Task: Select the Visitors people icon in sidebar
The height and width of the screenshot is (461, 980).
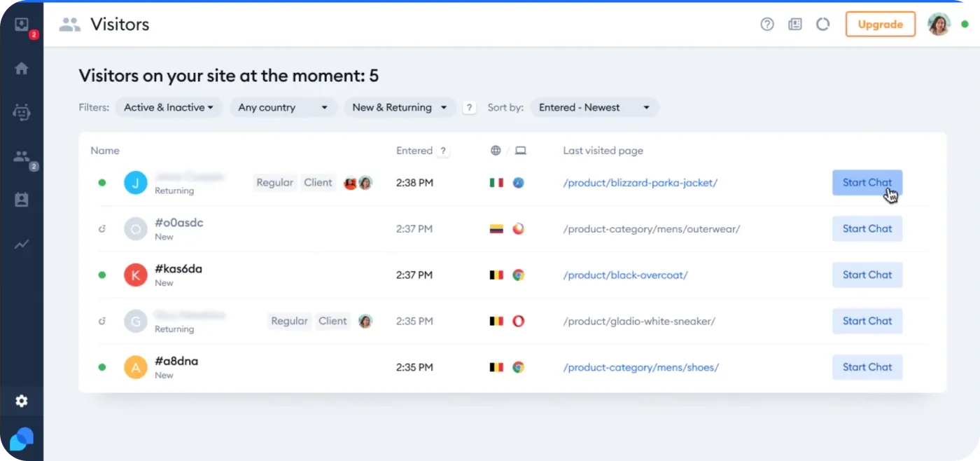Action: click(21, 156)
